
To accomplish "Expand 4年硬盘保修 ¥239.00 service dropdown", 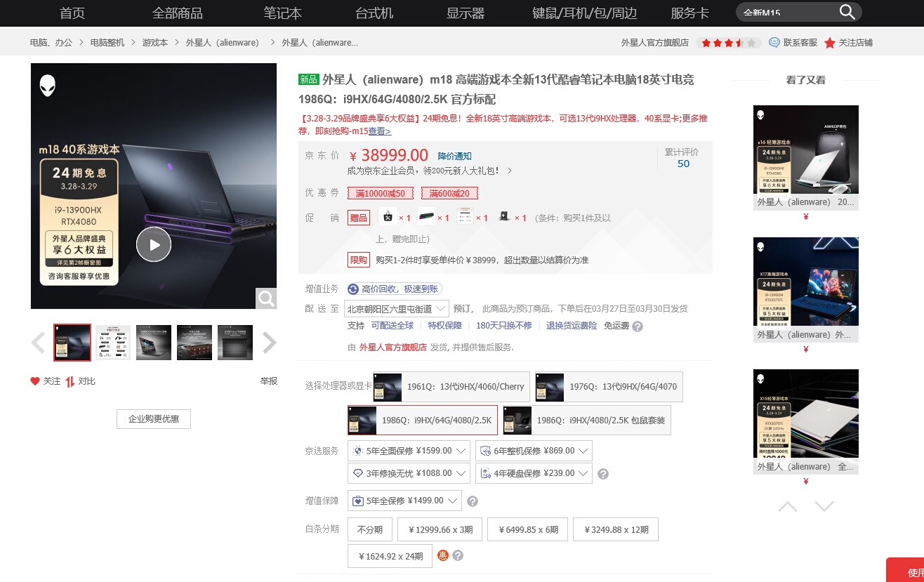I will (x=534, y=473).
